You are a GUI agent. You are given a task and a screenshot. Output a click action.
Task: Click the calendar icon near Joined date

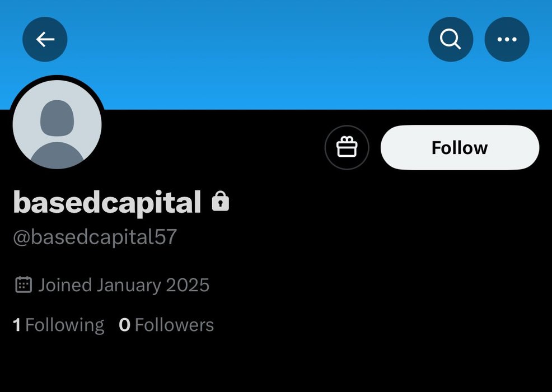pos(24,284)
